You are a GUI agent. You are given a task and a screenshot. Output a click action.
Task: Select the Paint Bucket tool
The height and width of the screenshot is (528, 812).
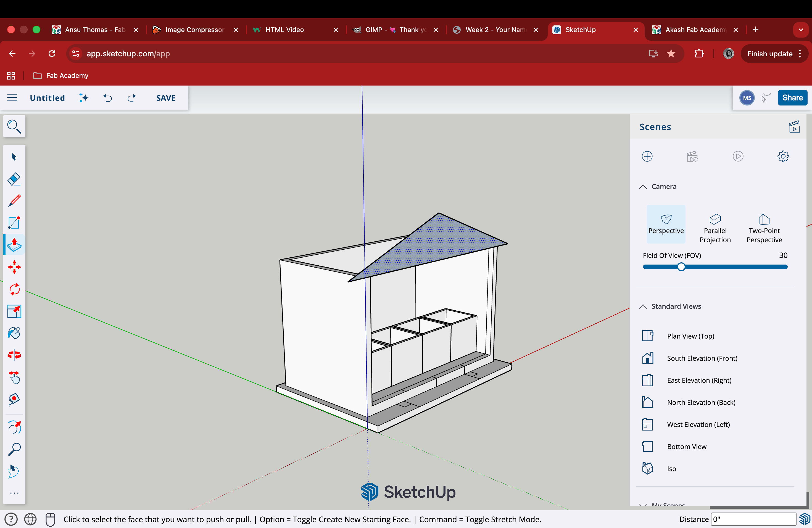pyautogui.click(x=14, y=333)
